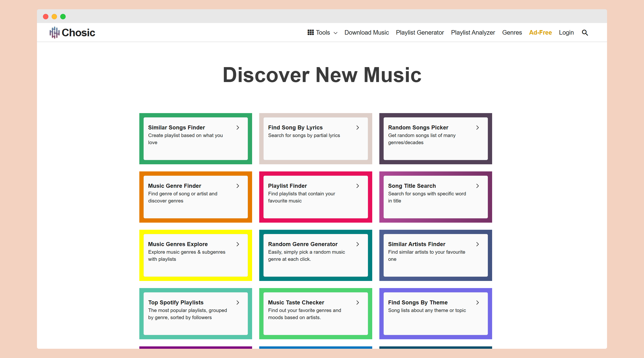Click arrow on Similar Artists Finder card
The height and width of the screenshot is (358, 644).
[x=477, y=244]
